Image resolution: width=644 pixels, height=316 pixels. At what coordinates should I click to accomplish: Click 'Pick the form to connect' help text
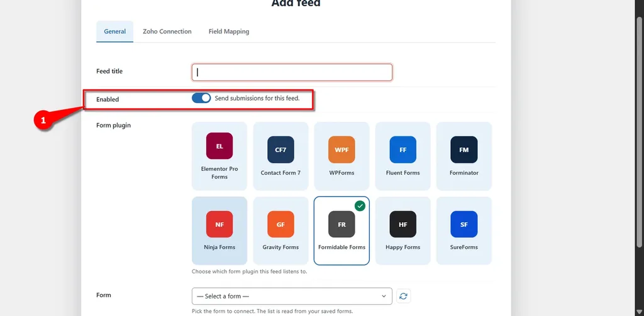coord(272,311)
